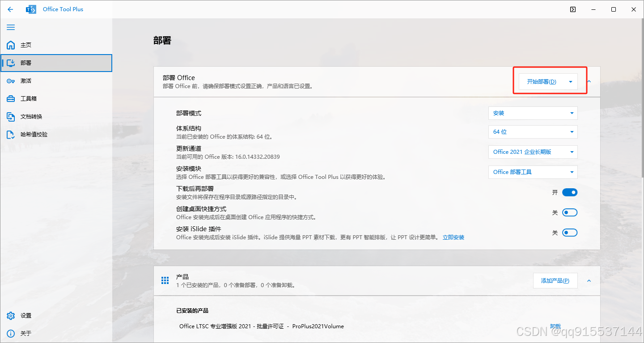The height and width of the screenshot is (343, 644).
Task: Click the 开始部署(D) button
Action: (x=542, y=82)
